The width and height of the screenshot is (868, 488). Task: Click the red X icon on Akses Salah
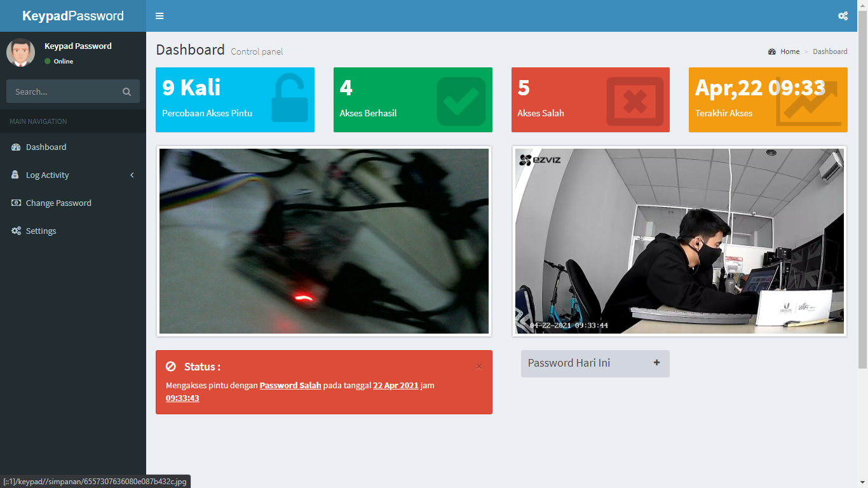click(634, 100)
